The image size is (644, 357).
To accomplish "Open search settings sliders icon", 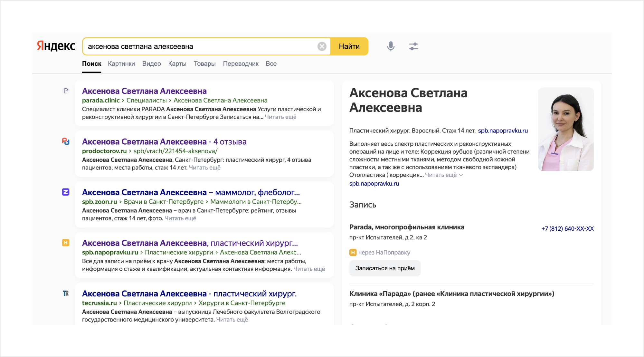I will pyautogui.click(x=413, y=46).
